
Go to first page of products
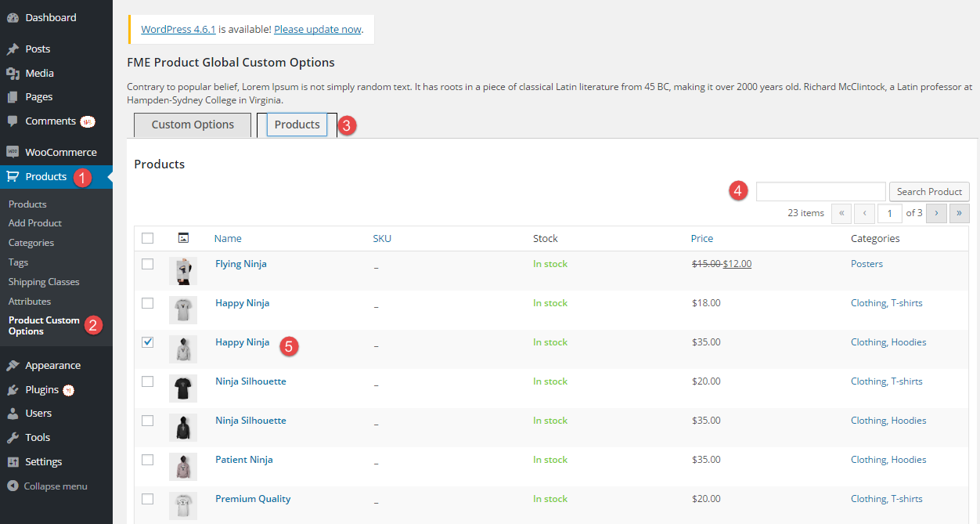(841, 213)
